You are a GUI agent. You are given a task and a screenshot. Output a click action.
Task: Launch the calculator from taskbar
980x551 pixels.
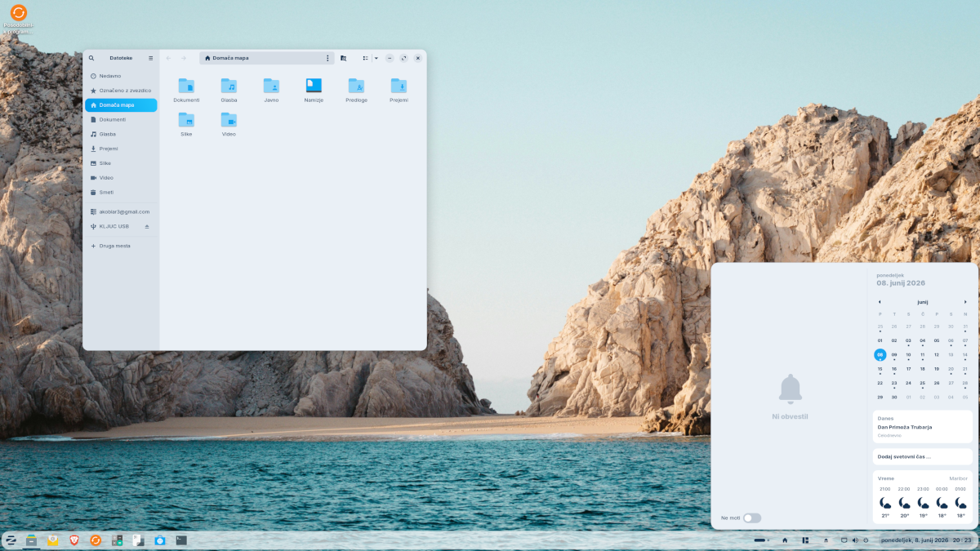point(117,540)
